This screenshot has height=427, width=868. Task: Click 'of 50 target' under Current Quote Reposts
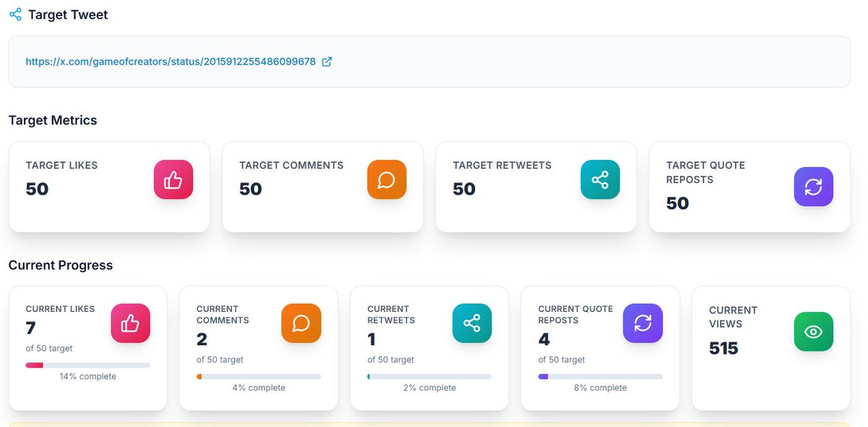click(561, 360)
